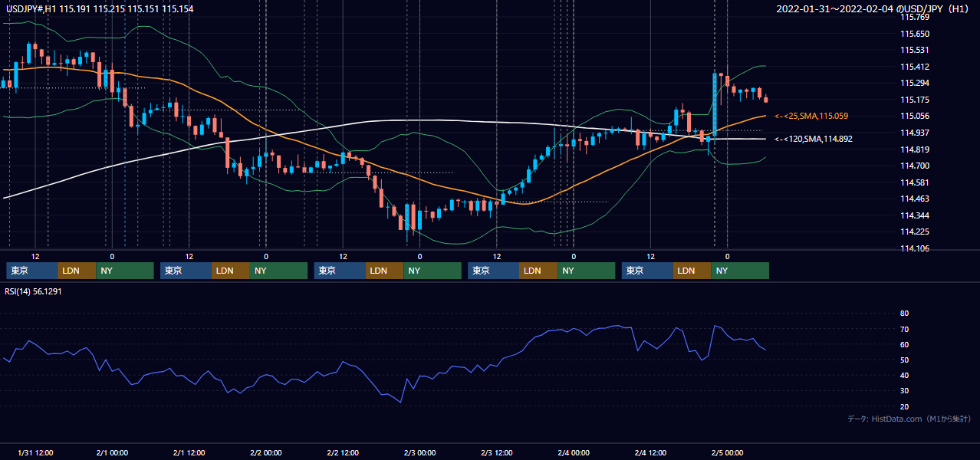Select the NY session block for 2/2
Image resolution: width=980 pixels, height=460 pixels.
click(432, 271)
